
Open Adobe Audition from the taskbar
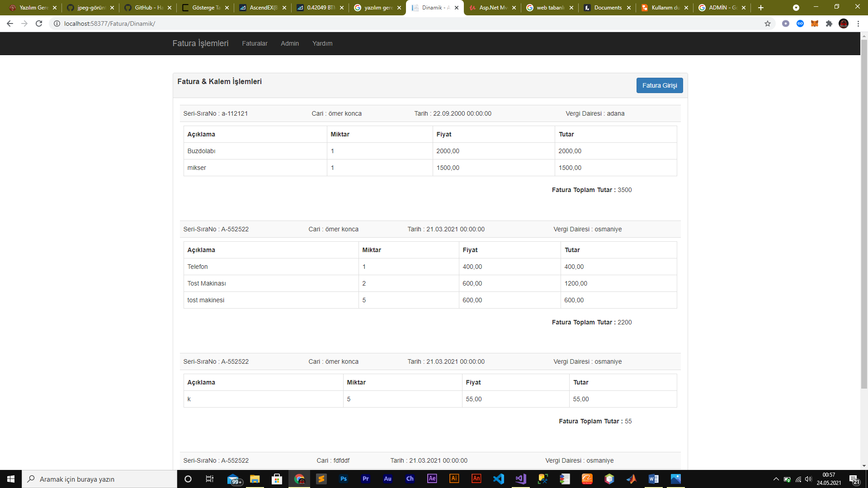pos(387,479)
